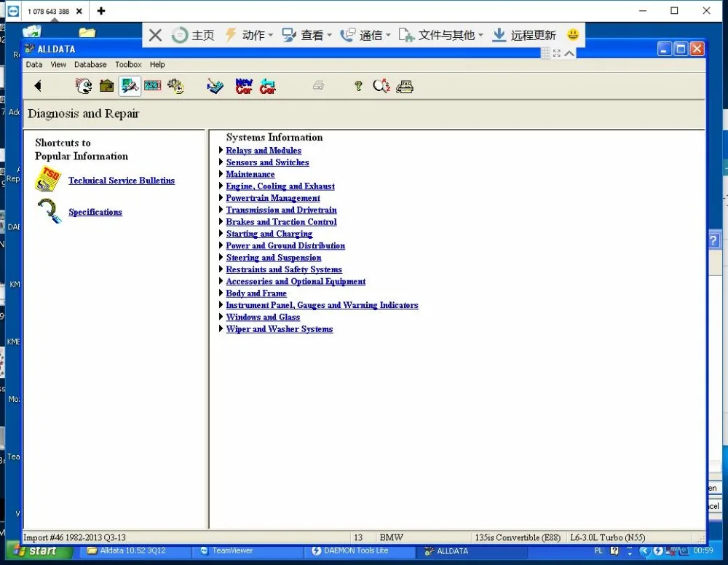The image size is (728, 565).
Task: Collapse TeamViewer toolbar with up chevron
Action: [569, 53]
